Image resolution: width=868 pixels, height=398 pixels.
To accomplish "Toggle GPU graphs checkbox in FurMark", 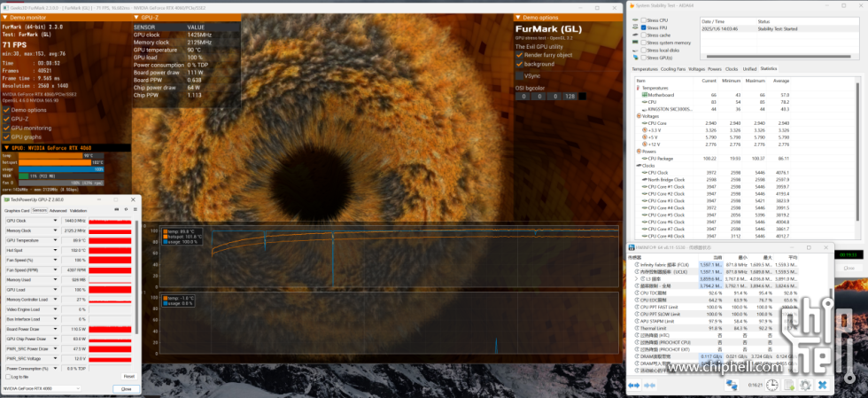I will (x=6, y=137).
